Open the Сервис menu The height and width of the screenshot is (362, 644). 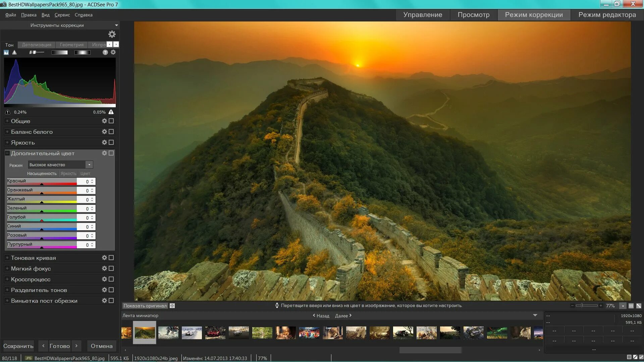[62, 15]
